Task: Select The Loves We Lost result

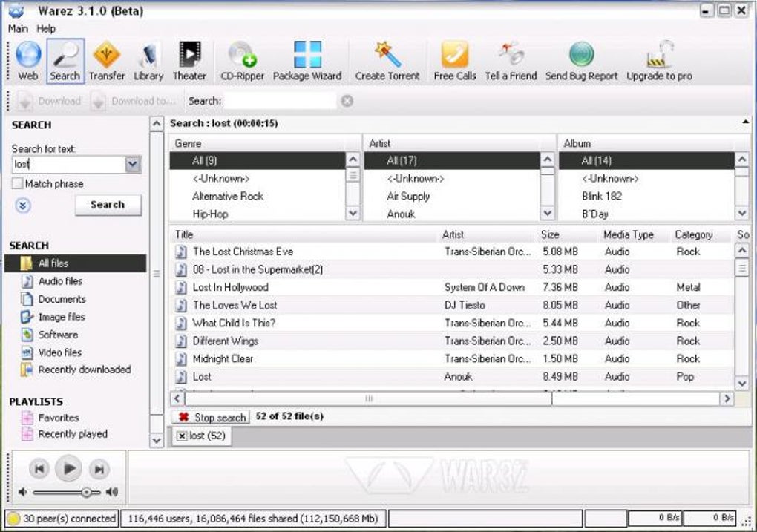Action: point(452,305)
